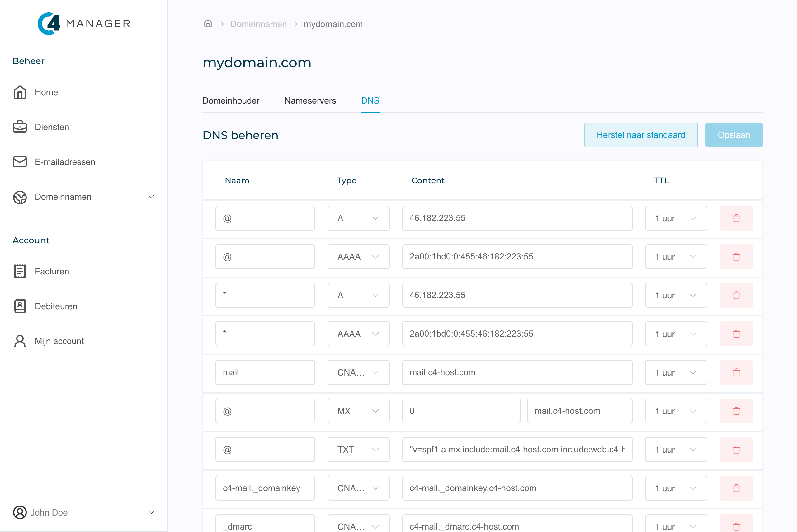Viewport: 797px width, 532px height.
Task: Open Facturen receipt icon
Action: click(x=20, y=271)
